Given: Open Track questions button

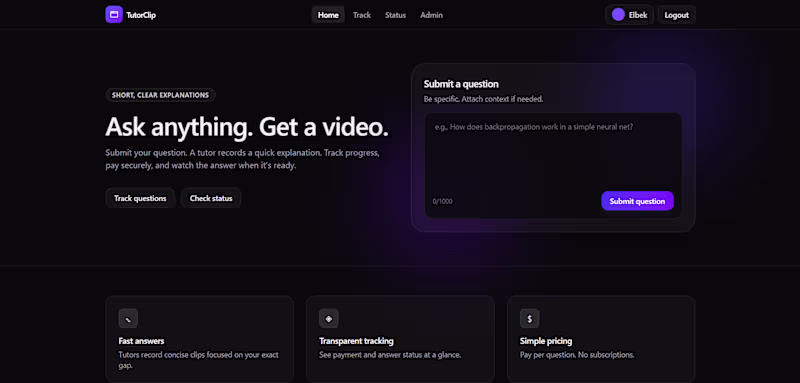Looking at the screenshot, I should (x=140, y=198).
